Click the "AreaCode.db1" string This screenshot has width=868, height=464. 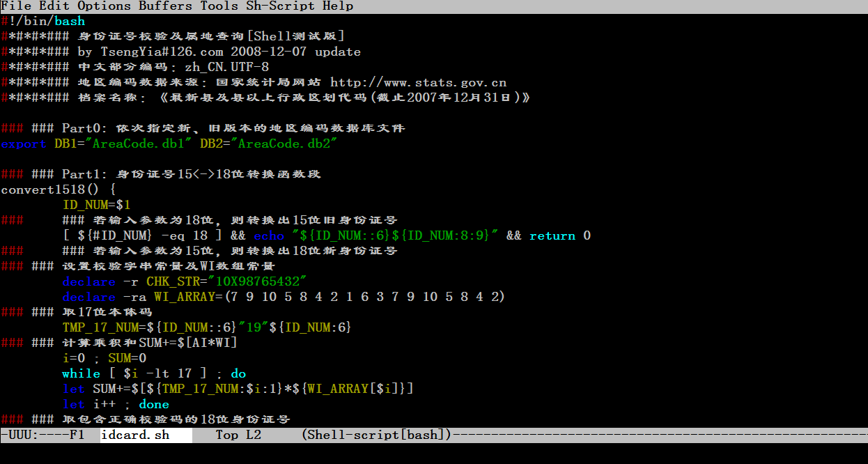tap(139, 144)
